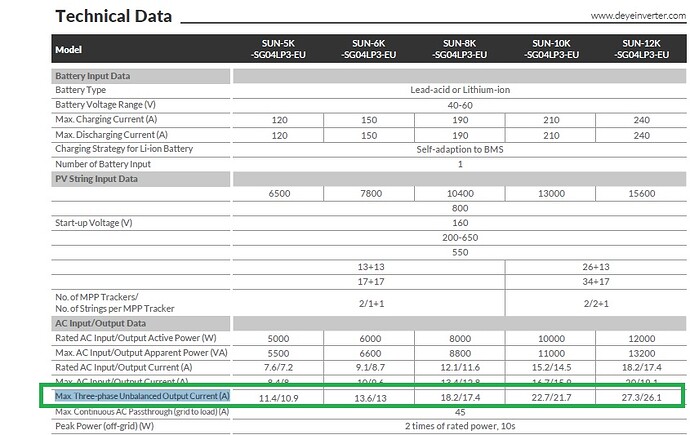The image size is (690, 435).
Task: Click the Battery Voltage Range (V) label
Action: [x=105, y=105]
